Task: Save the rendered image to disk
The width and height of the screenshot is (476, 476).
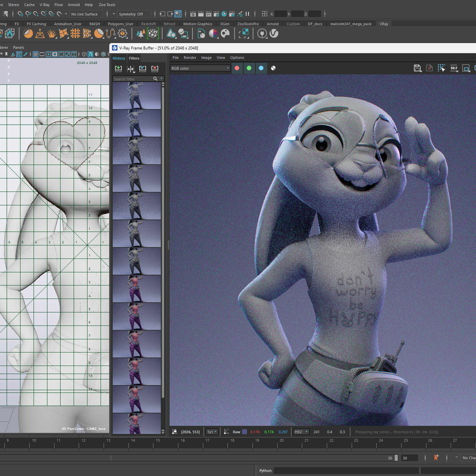Action: pyautogui.click(x=418, y=68)
